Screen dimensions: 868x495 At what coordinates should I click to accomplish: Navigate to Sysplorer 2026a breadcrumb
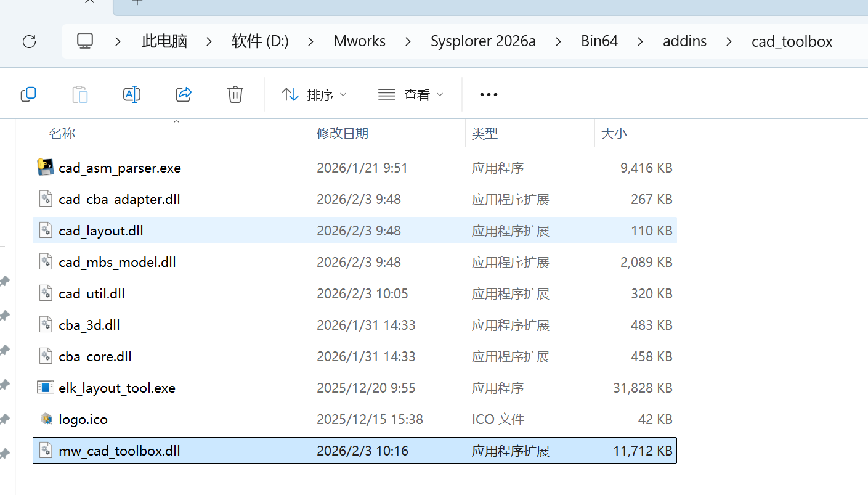click(483, 41)
